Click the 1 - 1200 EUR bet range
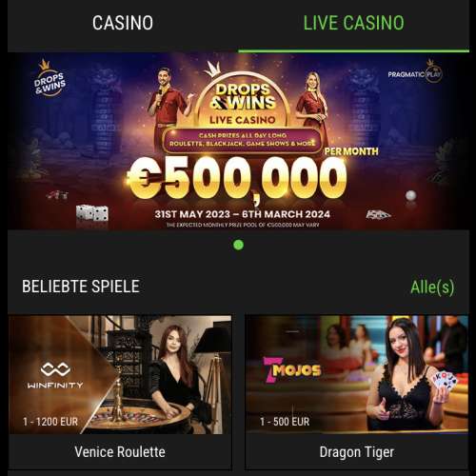The height and width of the screenshot is (476, 476). pyautogui.click(x=50, y=422)
